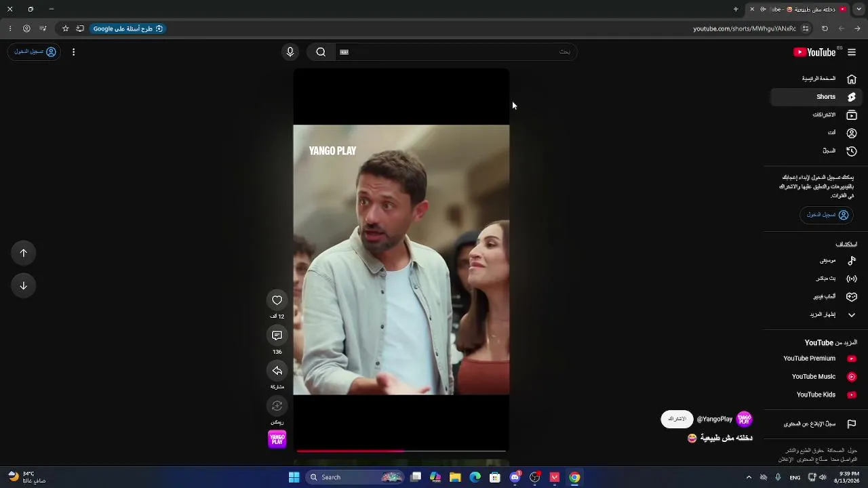Open the media controls toolbar icon
Viewport: 868px width, 488px height.
[x=43, y=28]
